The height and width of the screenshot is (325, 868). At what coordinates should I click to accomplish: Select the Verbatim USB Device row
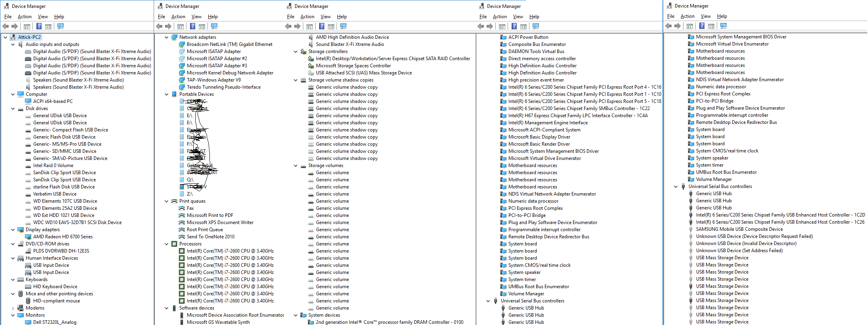pos(55,194)
